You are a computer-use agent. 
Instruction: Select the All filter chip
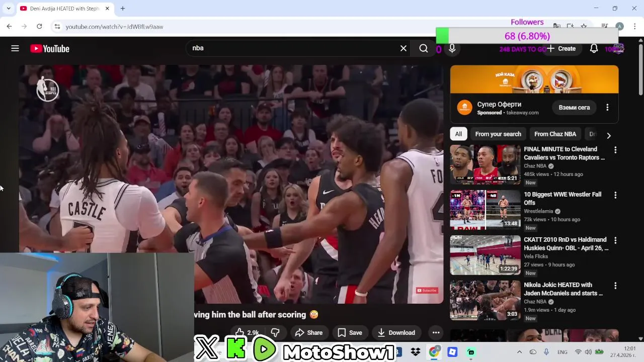pos(458,134)
